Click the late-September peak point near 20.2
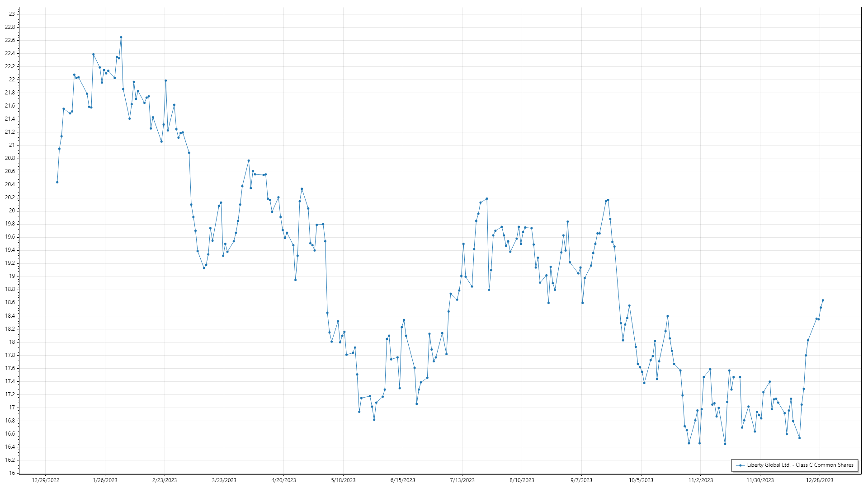The height and width of the screenshot is (488, 868). coord(608,200)
